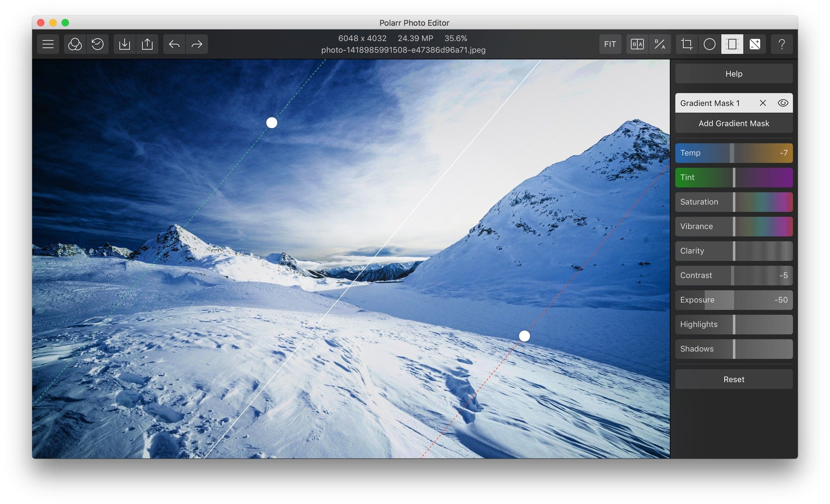Click Add Gradient Mask button

734,123
